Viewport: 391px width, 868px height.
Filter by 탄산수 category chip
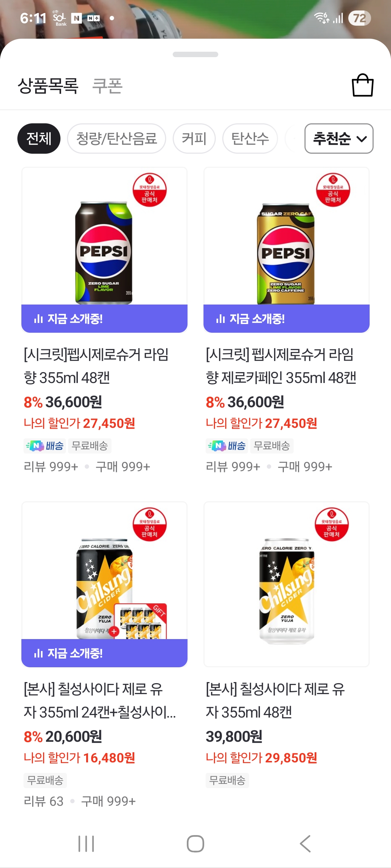(x=250, y=139)
